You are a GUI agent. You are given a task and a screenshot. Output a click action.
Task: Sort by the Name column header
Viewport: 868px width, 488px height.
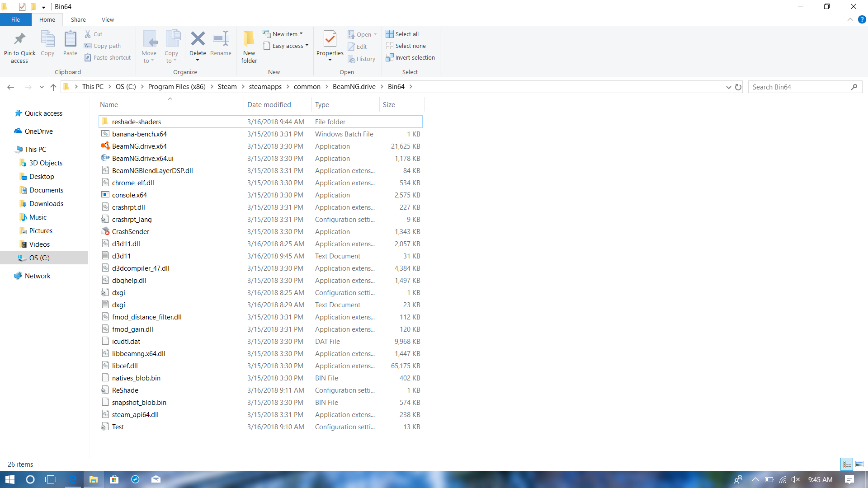(171, 104)
